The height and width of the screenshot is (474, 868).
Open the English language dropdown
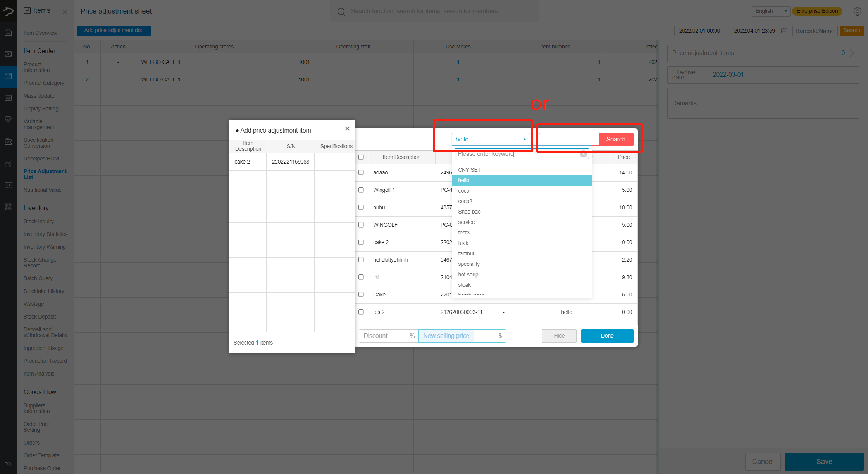771,11
